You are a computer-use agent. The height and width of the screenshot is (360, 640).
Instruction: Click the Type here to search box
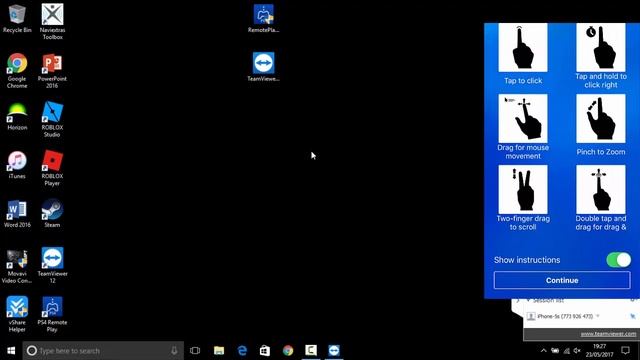tap(103, 351)
